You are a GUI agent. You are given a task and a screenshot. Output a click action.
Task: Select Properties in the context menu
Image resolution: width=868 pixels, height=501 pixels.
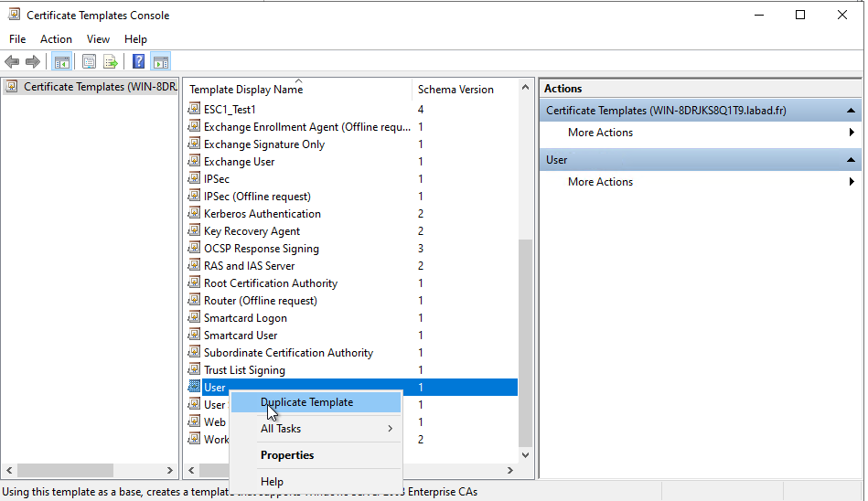(x=286, y=455)
